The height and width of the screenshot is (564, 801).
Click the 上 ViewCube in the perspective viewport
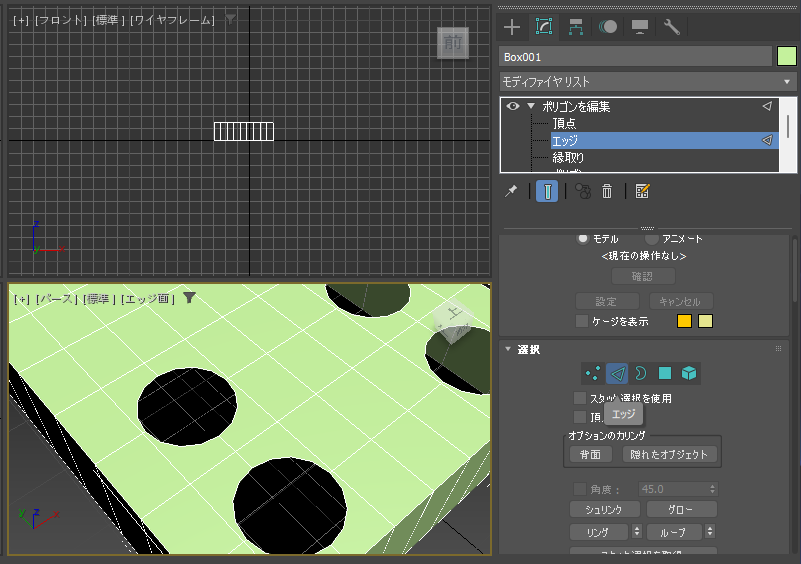tap(454, 323)
